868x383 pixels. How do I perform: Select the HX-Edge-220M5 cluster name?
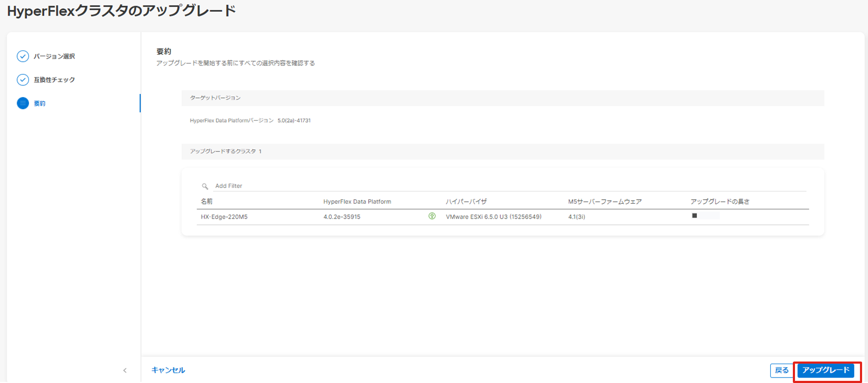224,217
